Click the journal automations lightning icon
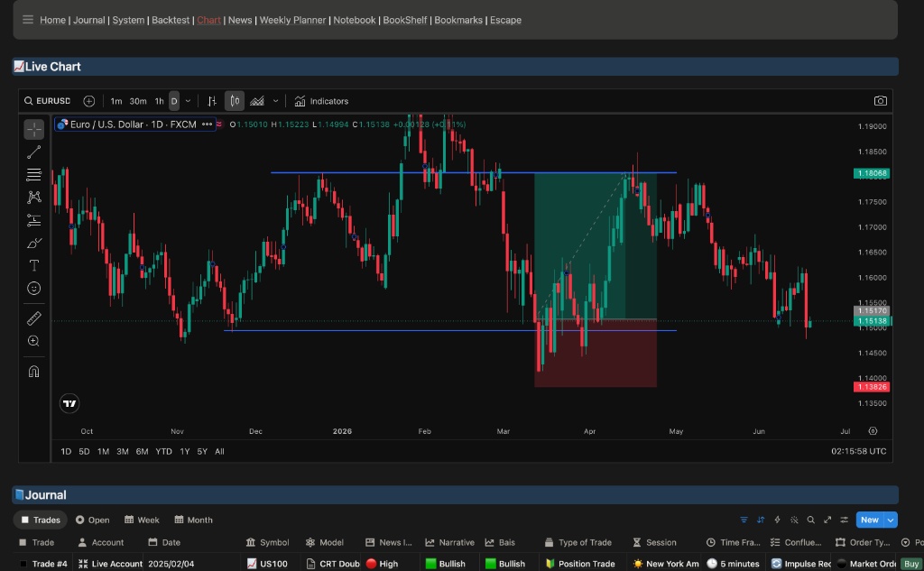Image resolution: width=924 pixels, height=571 pixels. 777,520
